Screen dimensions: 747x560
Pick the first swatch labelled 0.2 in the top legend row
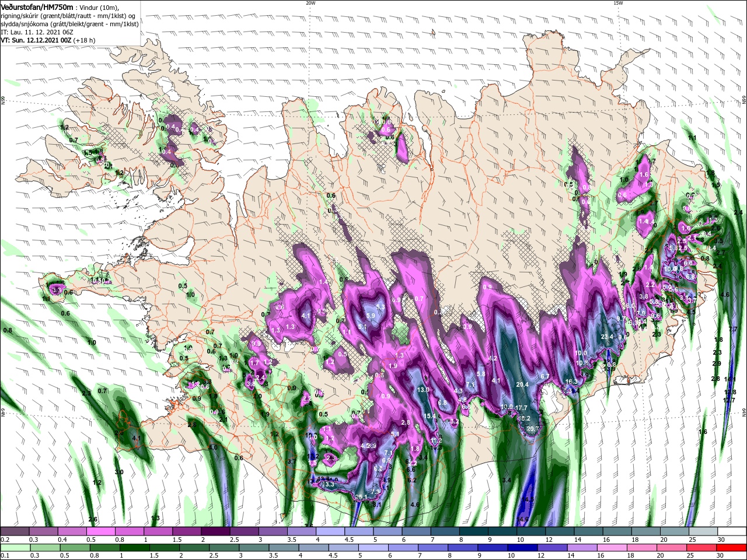15,531
